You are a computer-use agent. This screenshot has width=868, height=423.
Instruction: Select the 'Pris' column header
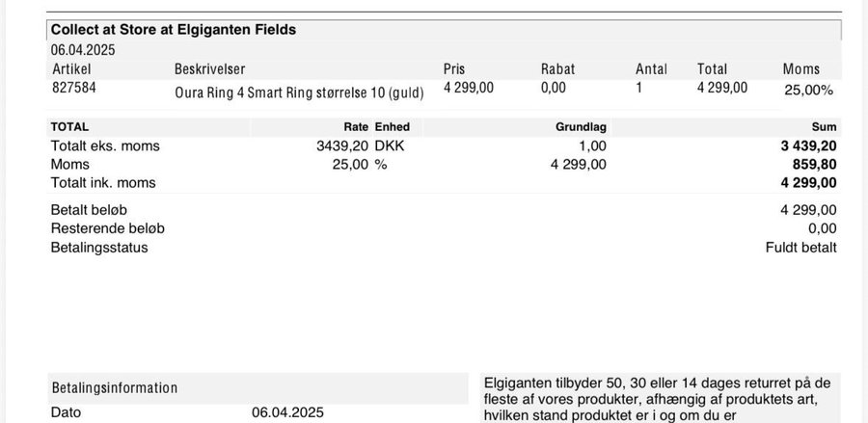(x=454, y=69)
